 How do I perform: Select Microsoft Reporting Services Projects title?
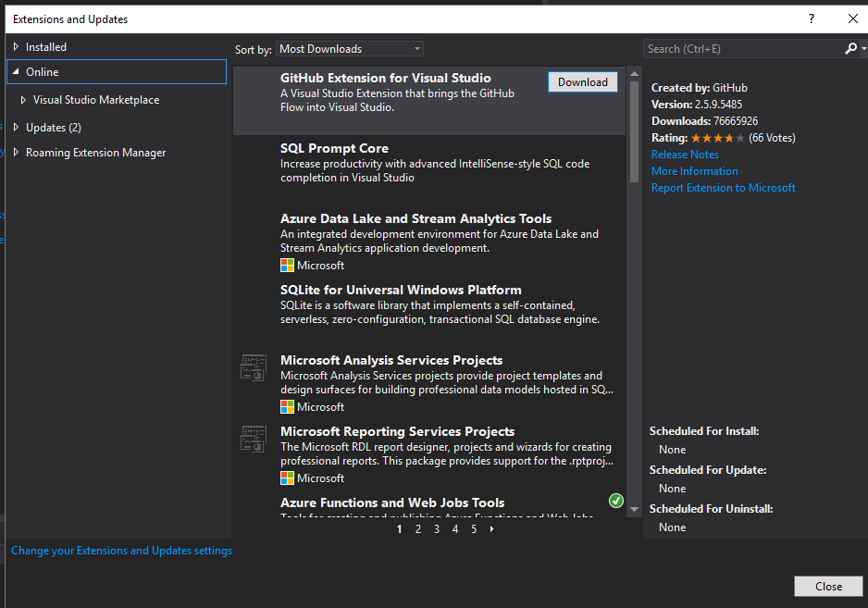click(x=398, y=431)
